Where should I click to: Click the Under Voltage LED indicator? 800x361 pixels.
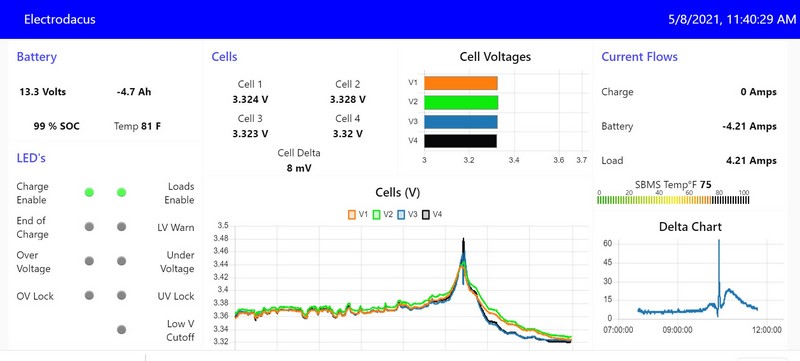(x=121, y=261)
